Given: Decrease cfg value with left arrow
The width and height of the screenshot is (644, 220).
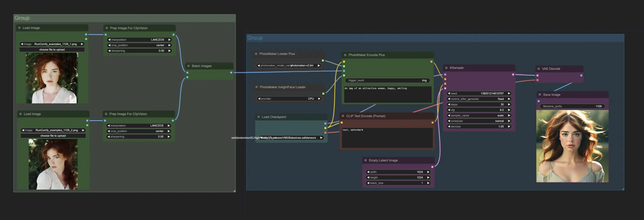Looking at the screenshot, I should (x=449, y=110).
